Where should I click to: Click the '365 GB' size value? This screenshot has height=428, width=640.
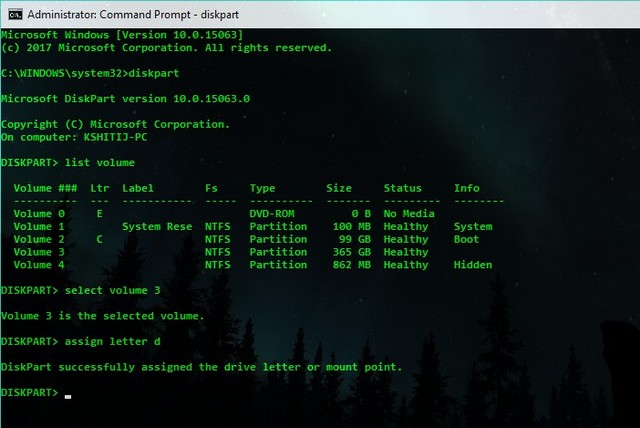click(351, 252)
